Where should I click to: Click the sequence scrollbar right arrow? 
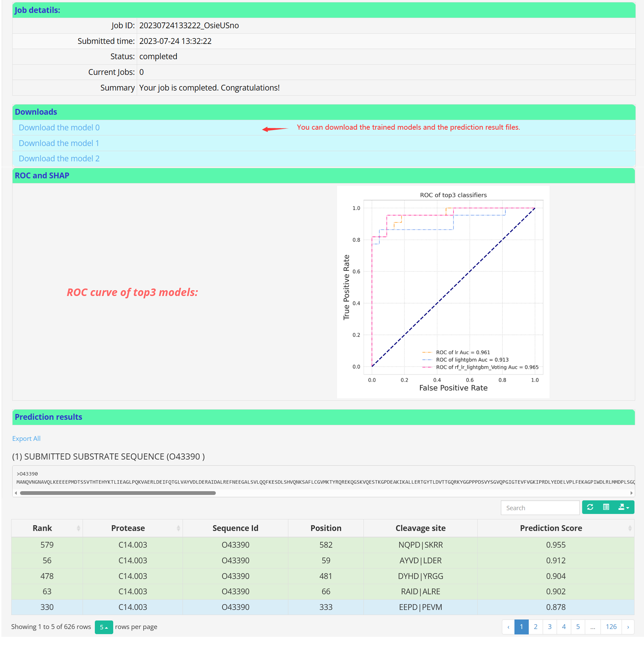pos(631,493)
